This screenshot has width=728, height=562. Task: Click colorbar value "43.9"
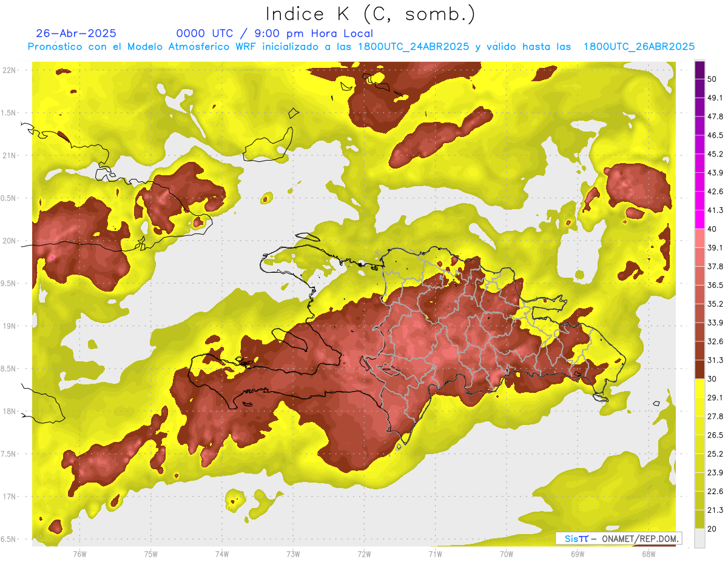[715, 173]
